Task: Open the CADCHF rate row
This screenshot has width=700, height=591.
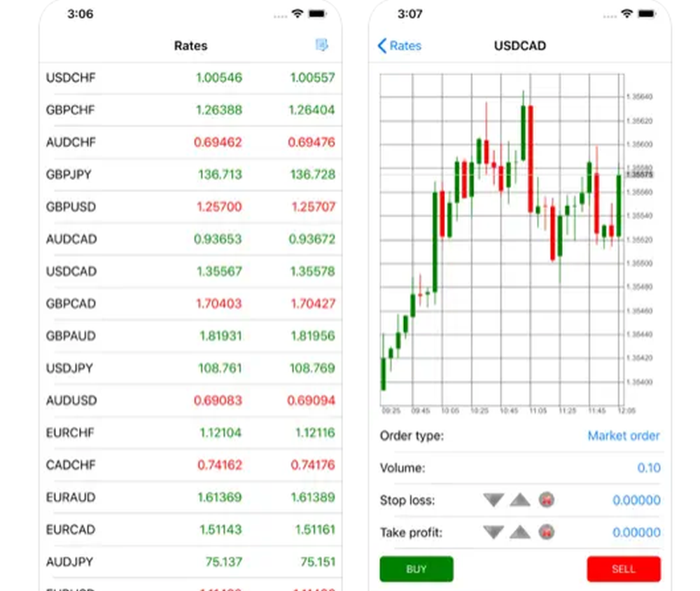Action: 190,464
